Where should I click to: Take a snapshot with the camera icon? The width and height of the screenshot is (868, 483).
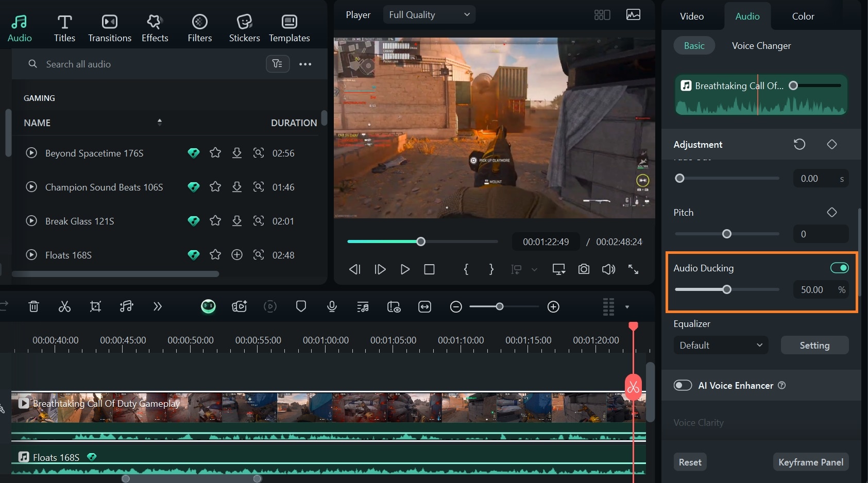click(584, 269)
